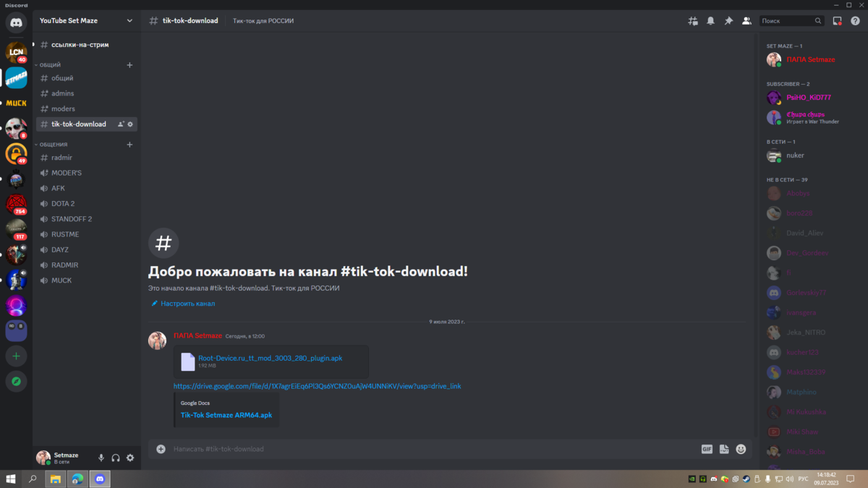Add channel to ОБЩИЙ category plus icon
This screenshot has height=488, width=868.
pyautogui.click(x=129, y=65)
